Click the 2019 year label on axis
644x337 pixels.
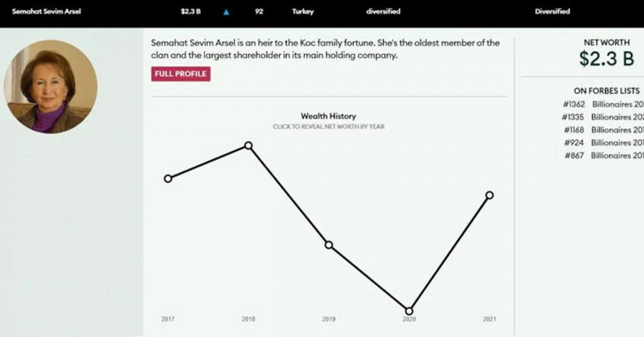pos(328,319)
